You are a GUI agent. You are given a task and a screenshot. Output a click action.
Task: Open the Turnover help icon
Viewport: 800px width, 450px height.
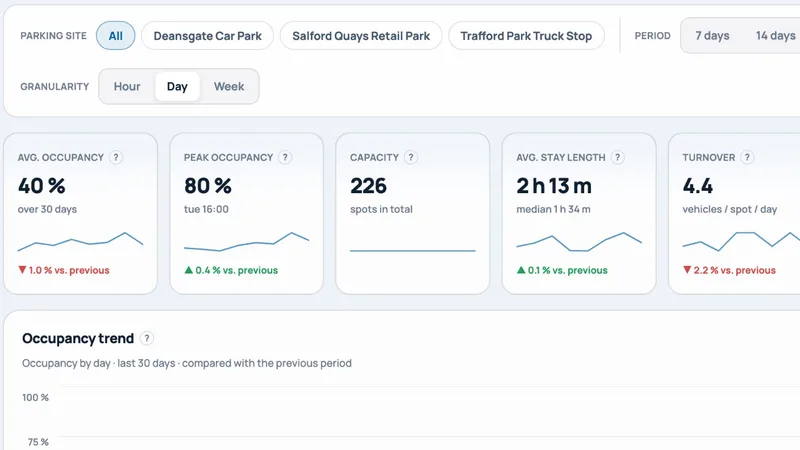point(747,158)
